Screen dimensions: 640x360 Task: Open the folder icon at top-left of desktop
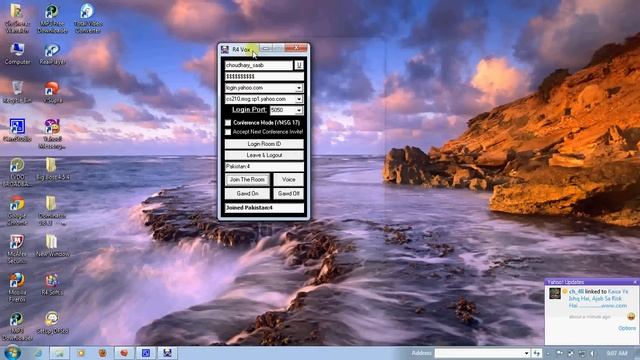pyautogui.click(x=17, y=18)
